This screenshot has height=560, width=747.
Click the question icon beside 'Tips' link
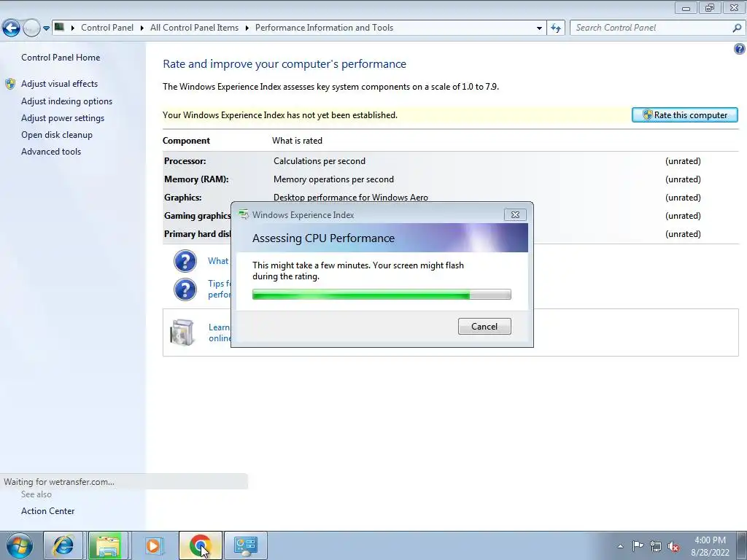click(x=185, y=289)
